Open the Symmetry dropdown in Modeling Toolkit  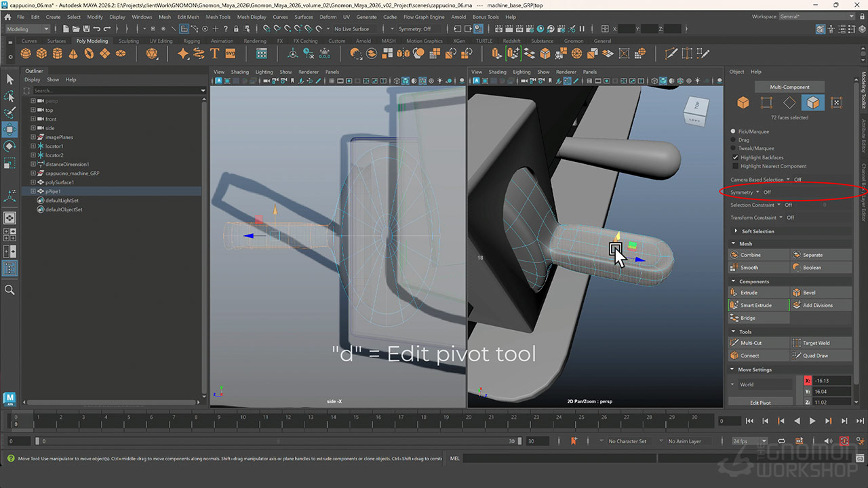pyautogui.click(x=757, y=192)
